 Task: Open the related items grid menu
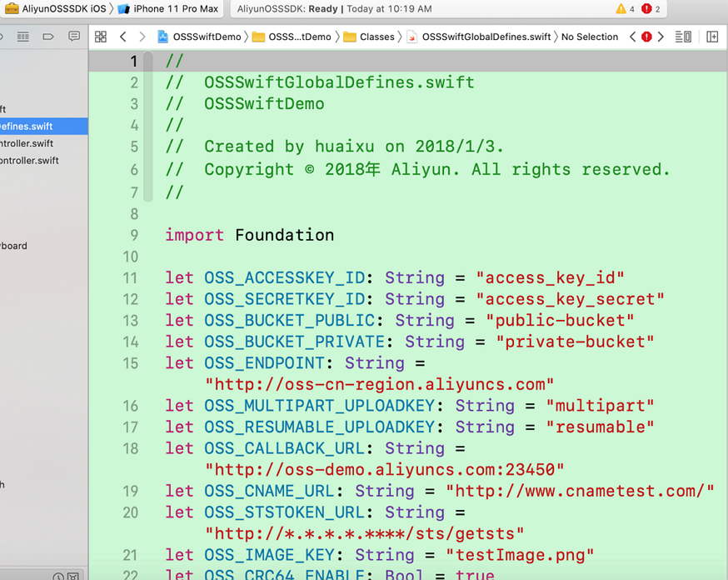pyautogui.click(x=101, y=37)
